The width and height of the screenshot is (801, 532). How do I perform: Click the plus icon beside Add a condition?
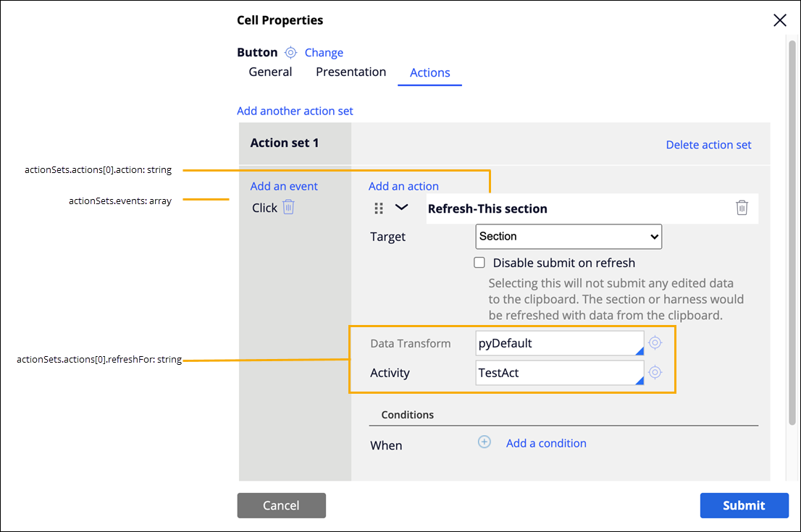click(485, 443)
